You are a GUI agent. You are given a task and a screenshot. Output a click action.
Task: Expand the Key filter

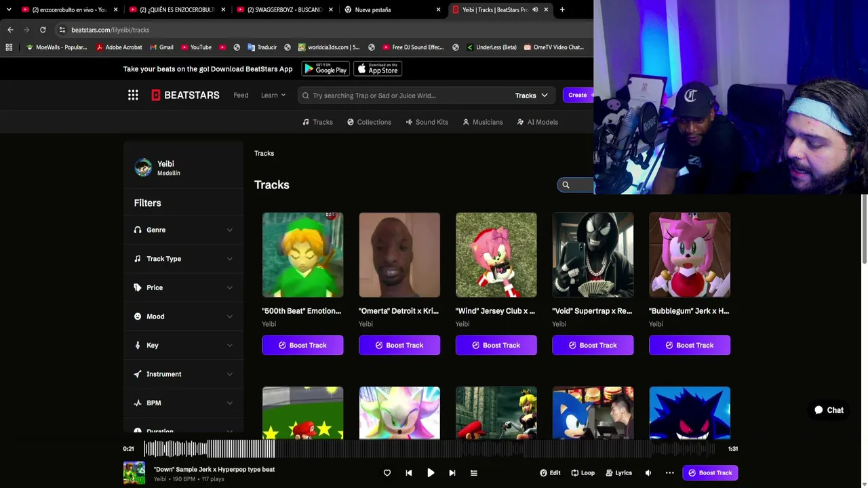183,345
